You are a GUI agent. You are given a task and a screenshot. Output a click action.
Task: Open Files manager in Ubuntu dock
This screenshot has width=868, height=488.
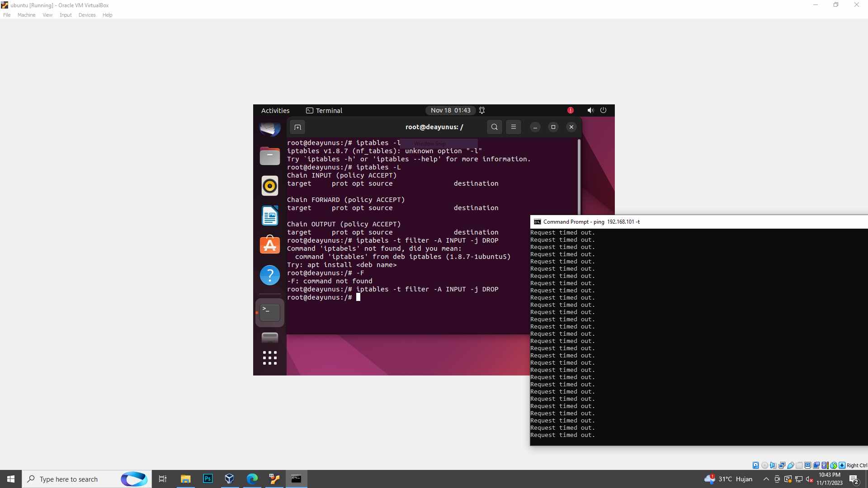270,156
